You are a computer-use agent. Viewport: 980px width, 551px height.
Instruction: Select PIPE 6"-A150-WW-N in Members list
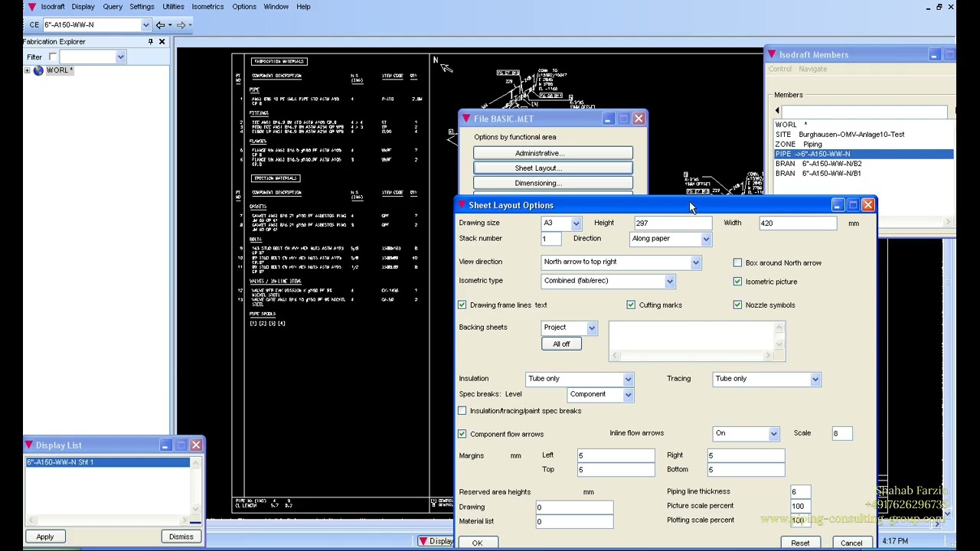(x=864, y=154)
